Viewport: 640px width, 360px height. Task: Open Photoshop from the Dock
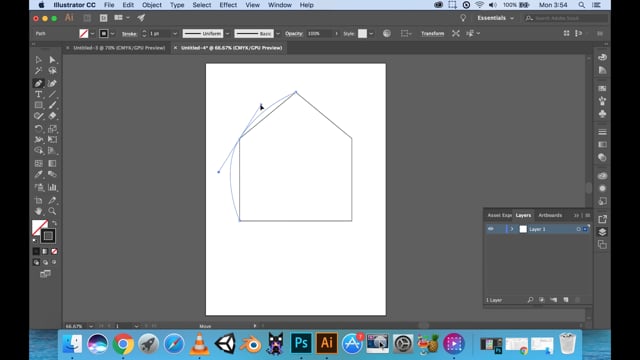[301, 343]
